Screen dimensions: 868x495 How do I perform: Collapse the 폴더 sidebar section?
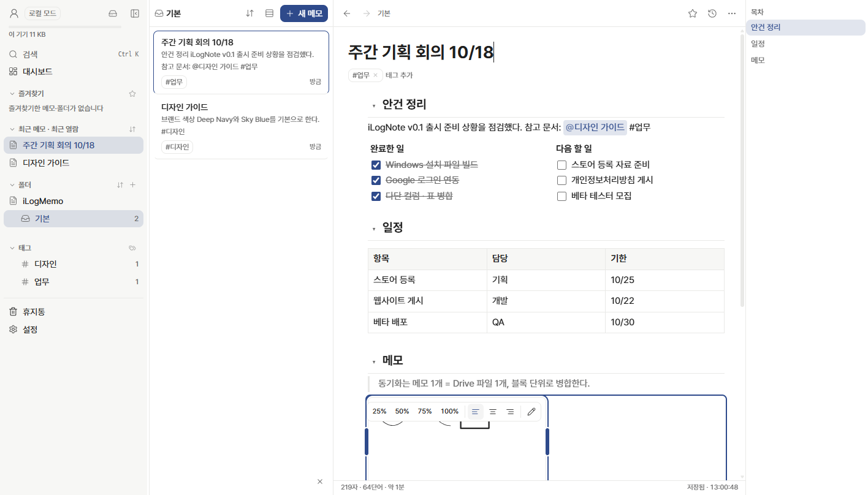coord(12,185)
